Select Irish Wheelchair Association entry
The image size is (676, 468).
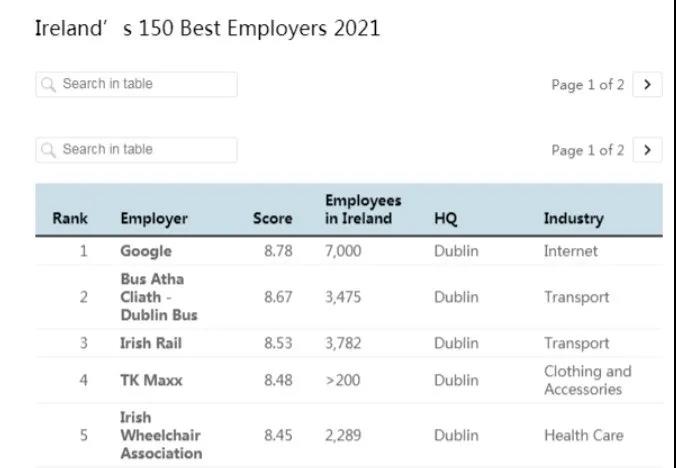click(x=160, y=435)
